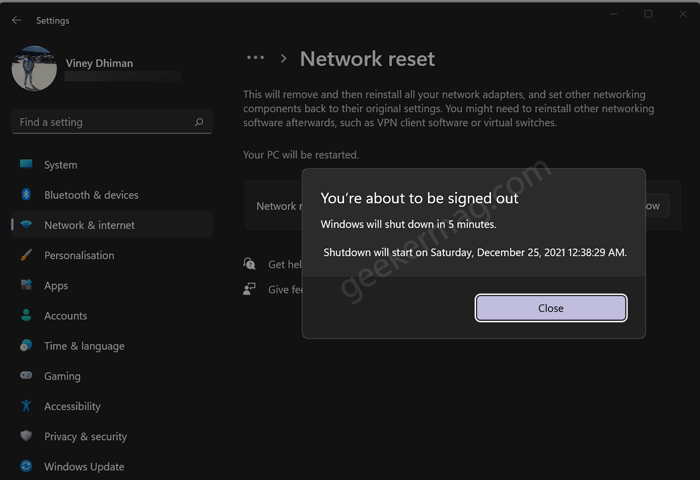Click the Privacy shield icon
Viewport: 700px width, 480px height.
tap(26, 436)
